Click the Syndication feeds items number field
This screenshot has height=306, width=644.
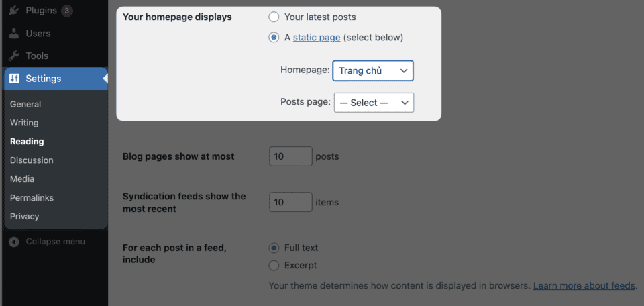pyautogui.click(x=290, y=202)
